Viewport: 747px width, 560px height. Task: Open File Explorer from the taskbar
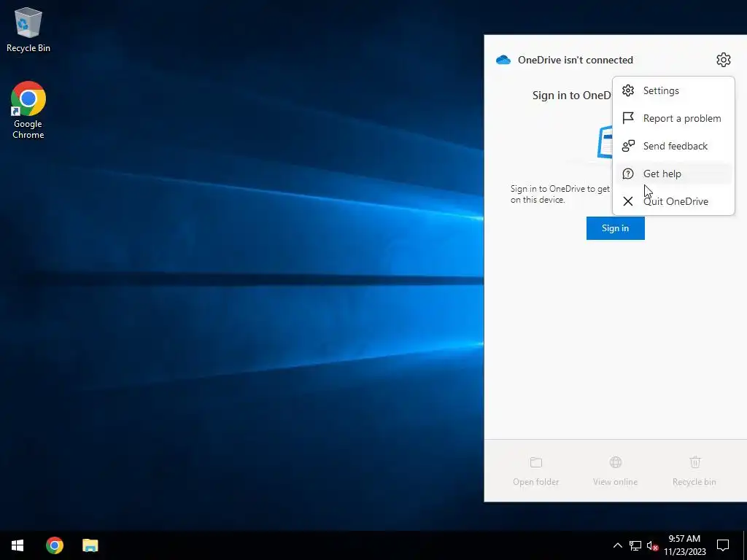(90, 545)
